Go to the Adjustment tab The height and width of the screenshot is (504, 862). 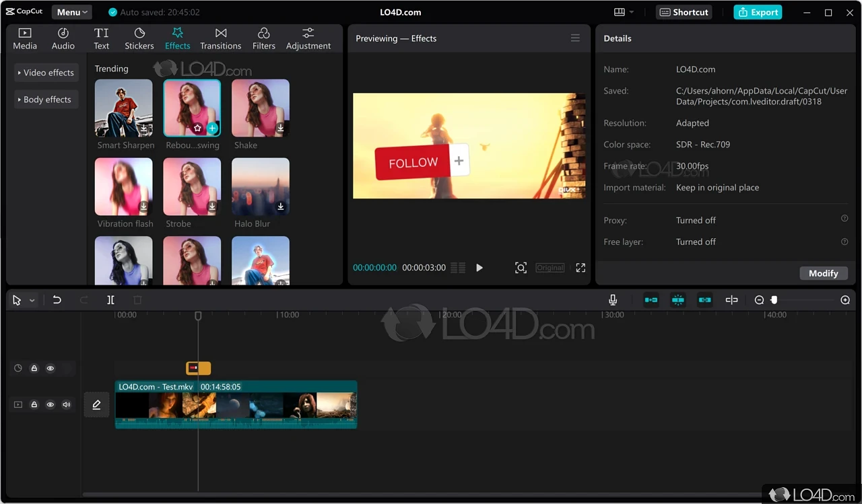(308, 39)
